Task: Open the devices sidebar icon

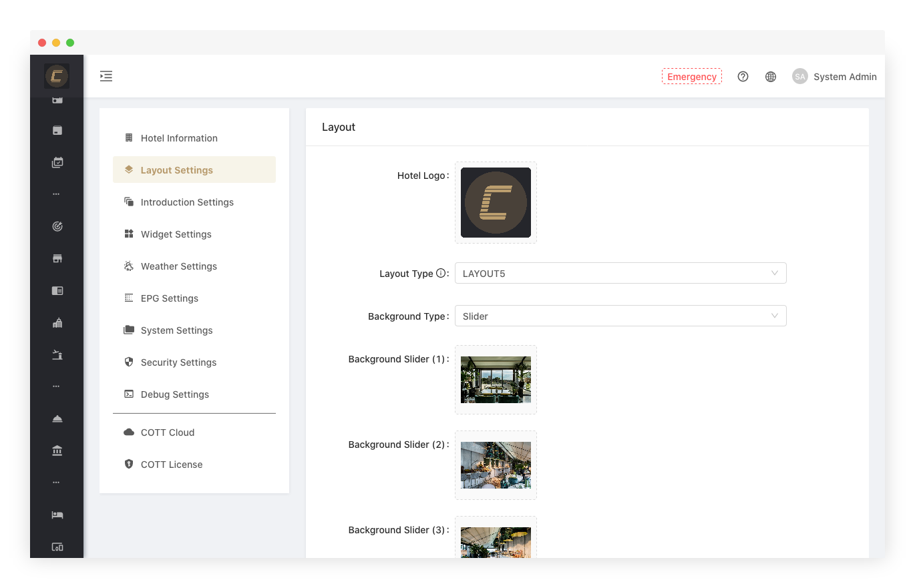Action: [57, 547]
